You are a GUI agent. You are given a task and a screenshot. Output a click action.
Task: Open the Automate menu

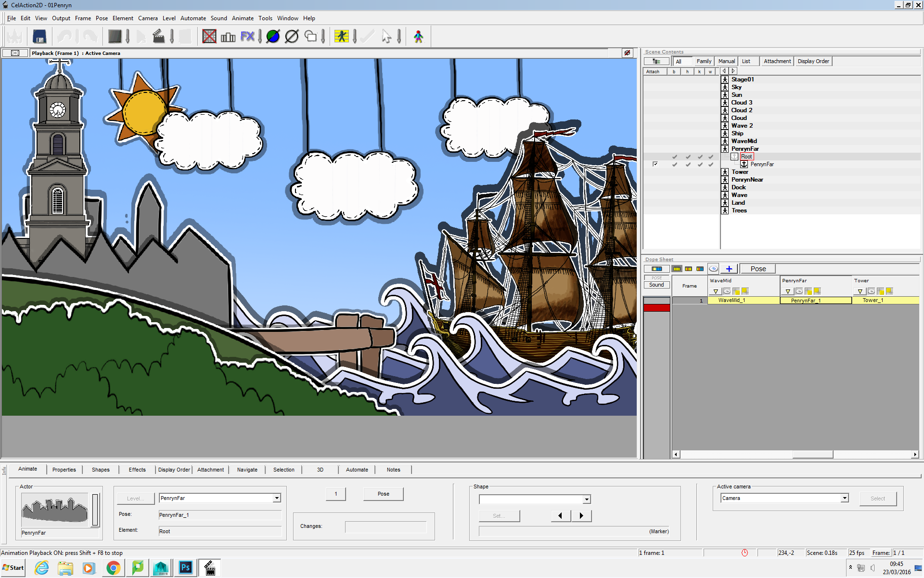(193, 18)
